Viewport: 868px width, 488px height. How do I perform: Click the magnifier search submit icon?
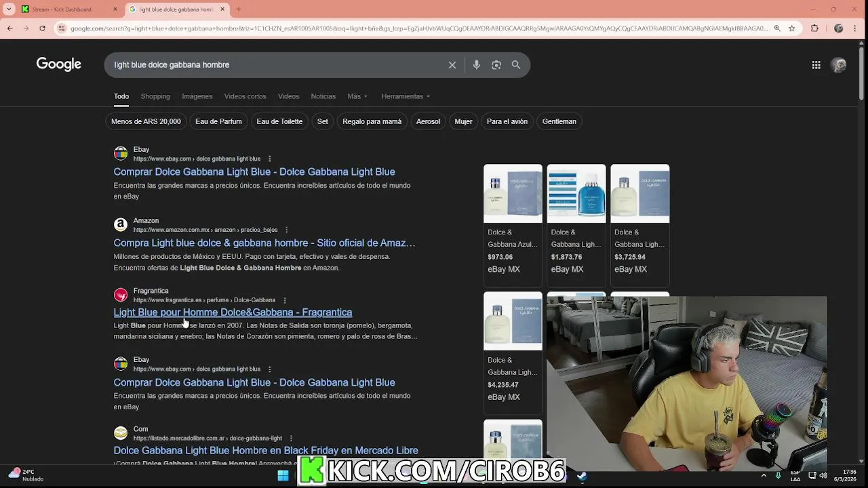516,65
